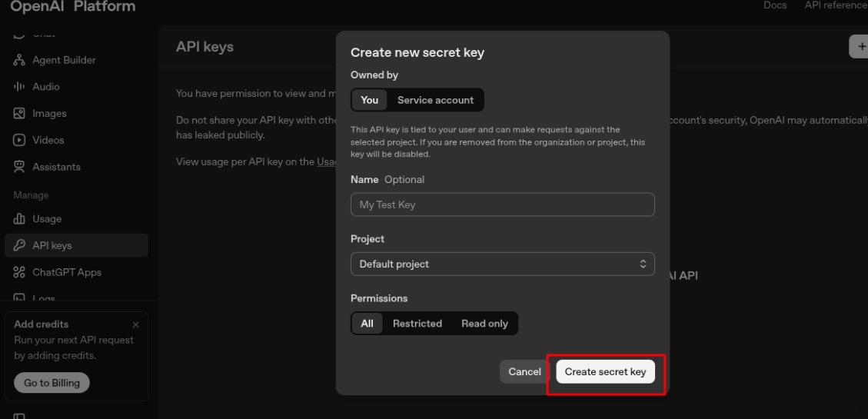868x419 pixels.
Task: Click the Assistants robot icon
Action: tap(19, 167)
